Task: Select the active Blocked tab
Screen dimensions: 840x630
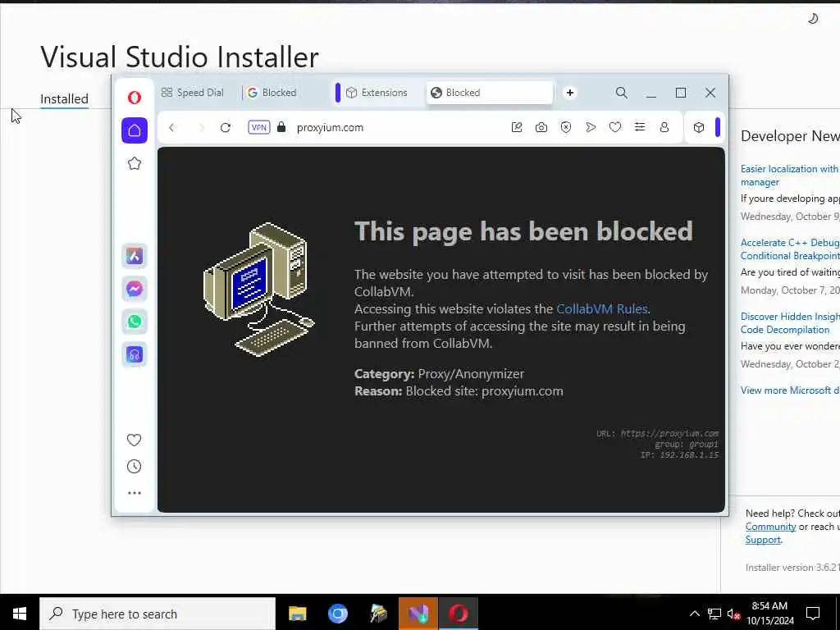Action: pyautogui.click(x=489, y=93)
